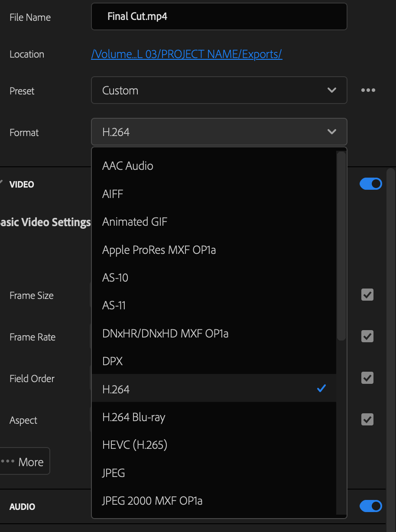Click the format list scrollbar thumb
Image resolution: width=396 pixels, height=532 pixels.
click(x=341, y=245)
